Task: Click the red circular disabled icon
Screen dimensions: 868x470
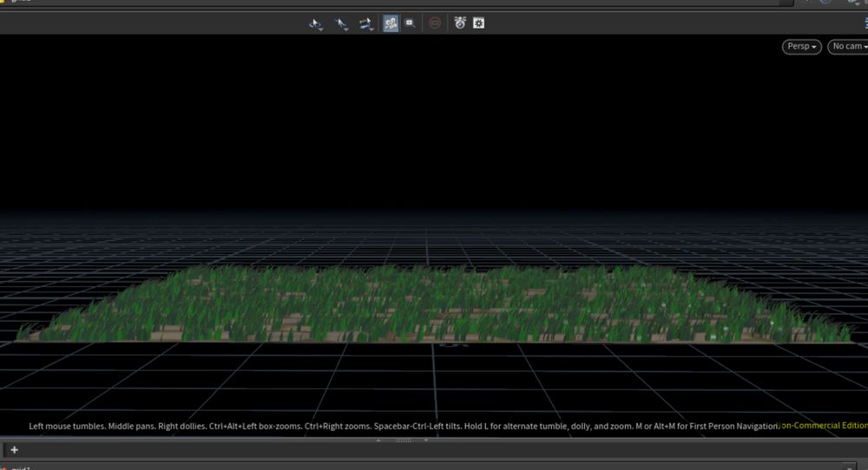Action: 436,23
